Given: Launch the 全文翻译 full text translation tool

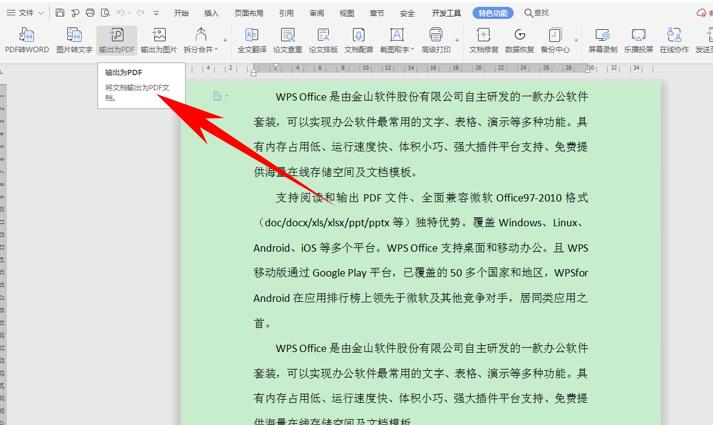Looking at the screenshot, I should tap(252, 40).
